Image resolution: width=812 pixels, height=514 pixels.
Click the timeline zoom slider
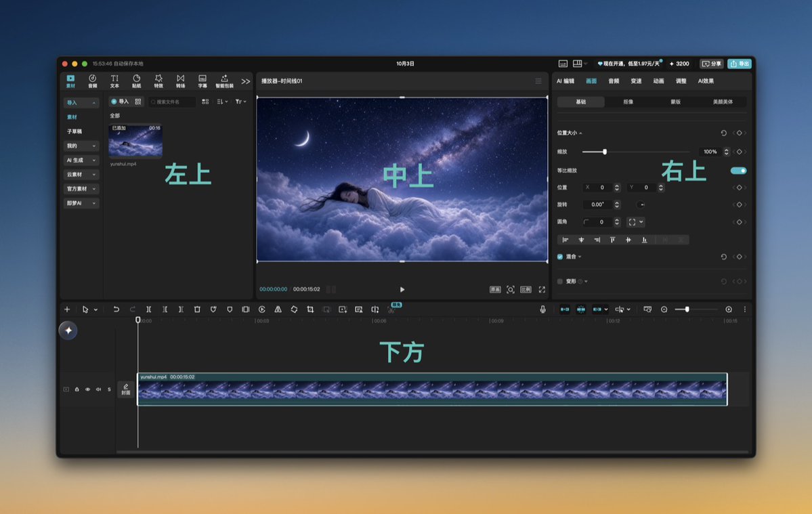click(x=696, y=309)
